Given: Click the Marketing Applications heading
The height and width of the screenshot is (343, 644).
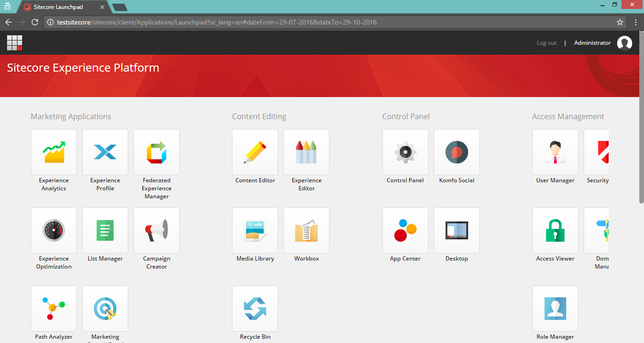Looking at the screenshot, I should click(x=71, y=116).
